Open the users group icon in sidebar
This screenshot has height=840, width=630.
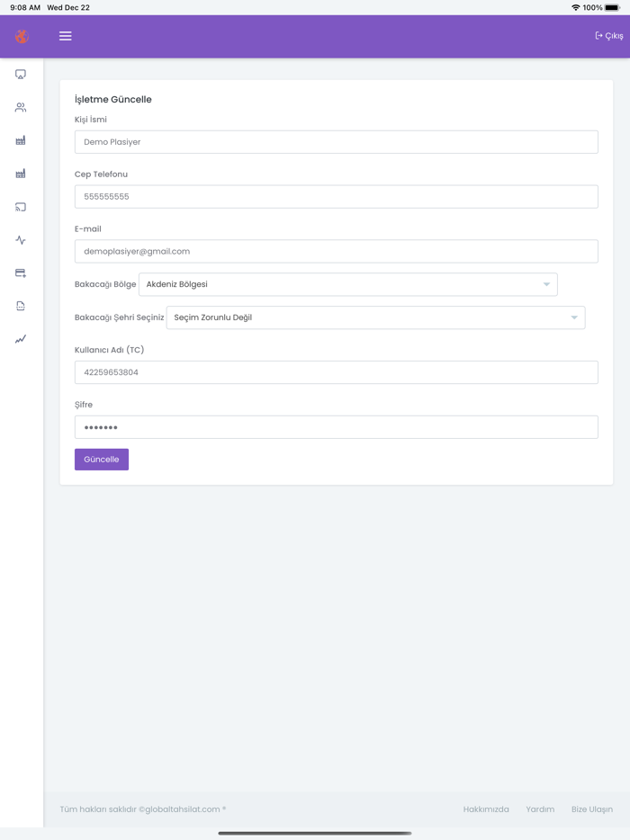click(x=21, y=108)
